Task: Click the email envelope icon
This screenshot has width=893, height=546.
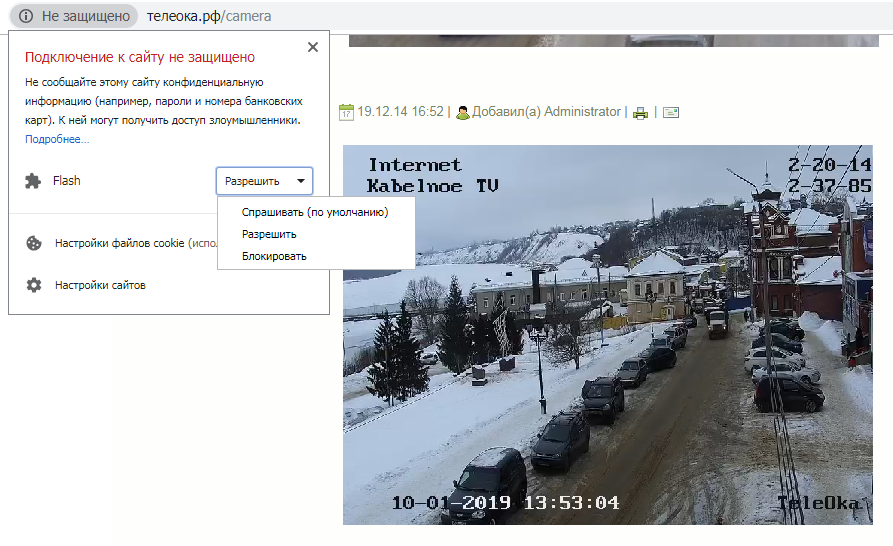Action: click(x=671, y=113)
